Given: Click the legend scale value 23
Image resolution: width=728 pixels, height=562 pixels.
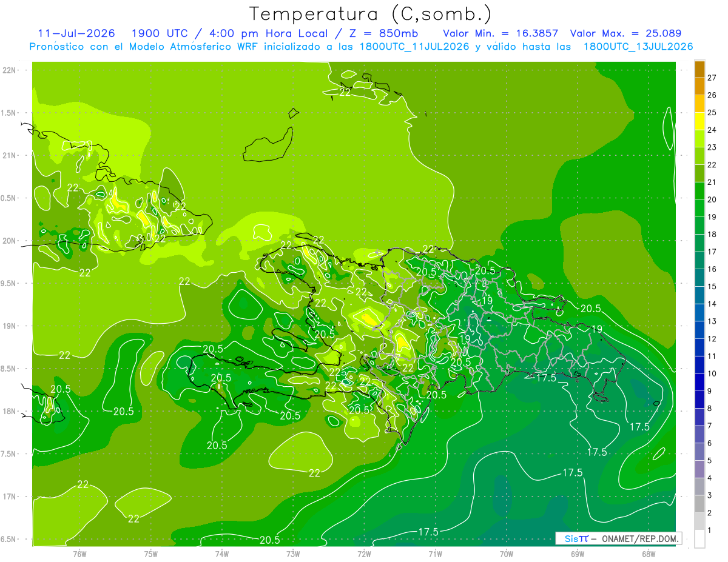Looking at the screenshot, I should point(712,147).
